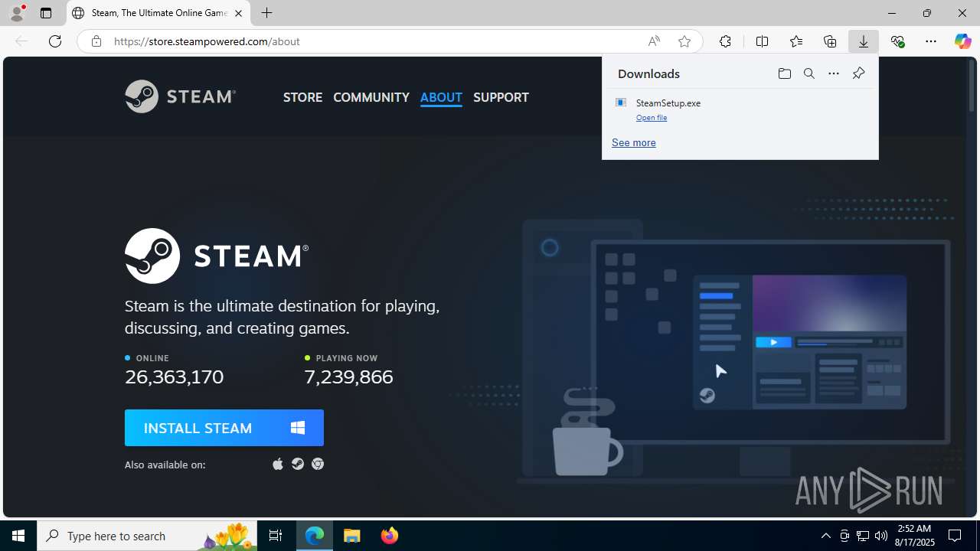Screen dimensions: 980x551
Task: Search downloads with magnifier icon
Action: point(808,73)
